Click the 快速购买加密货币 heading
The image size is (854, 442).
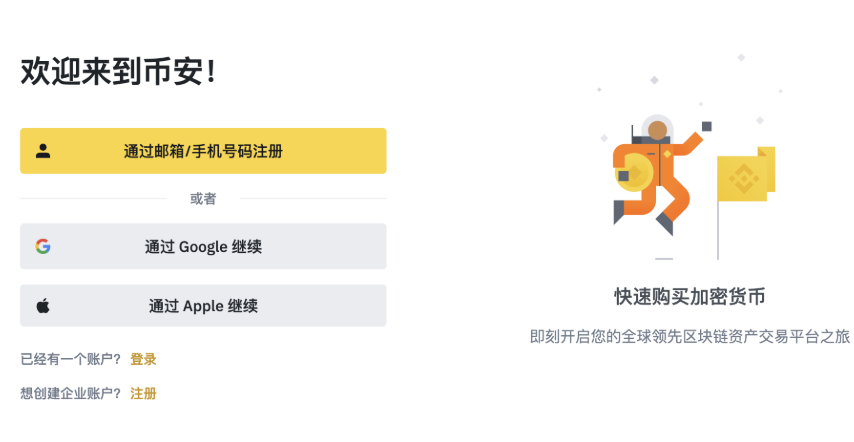click(x=689, y=297)
